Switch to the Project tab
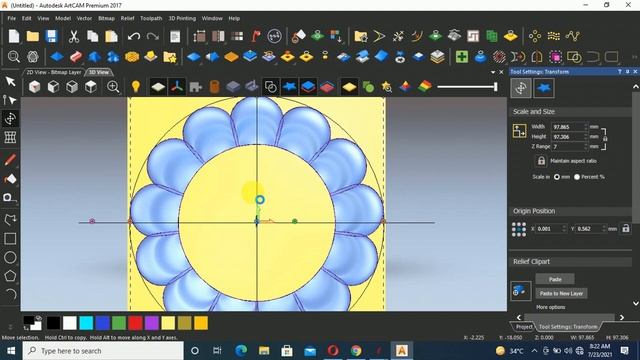 point(523,327)
